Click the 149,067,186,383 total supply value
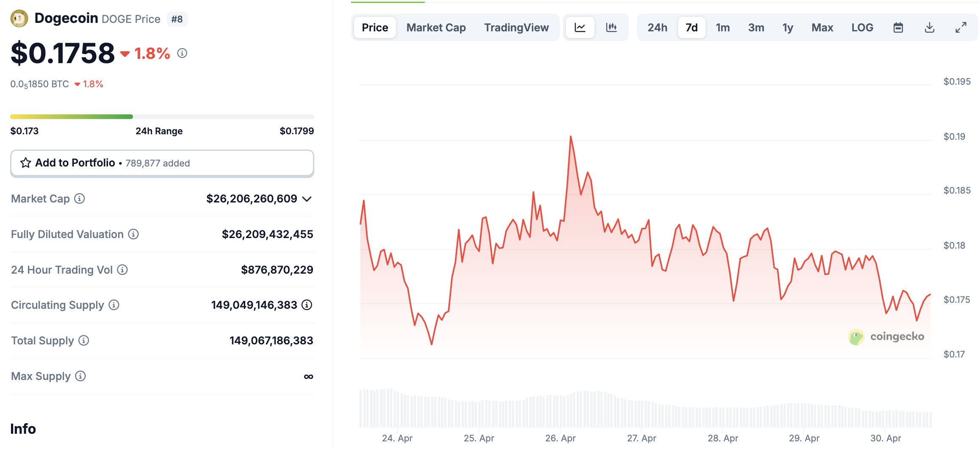This screenshot has height=449, width=980. point(271,341)
